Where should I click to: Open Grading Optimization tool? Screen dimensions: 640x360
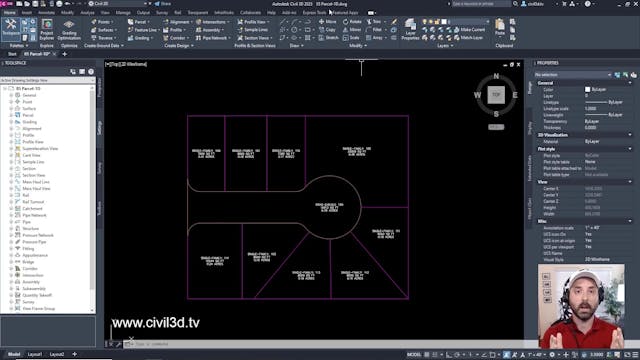(69, 29)
